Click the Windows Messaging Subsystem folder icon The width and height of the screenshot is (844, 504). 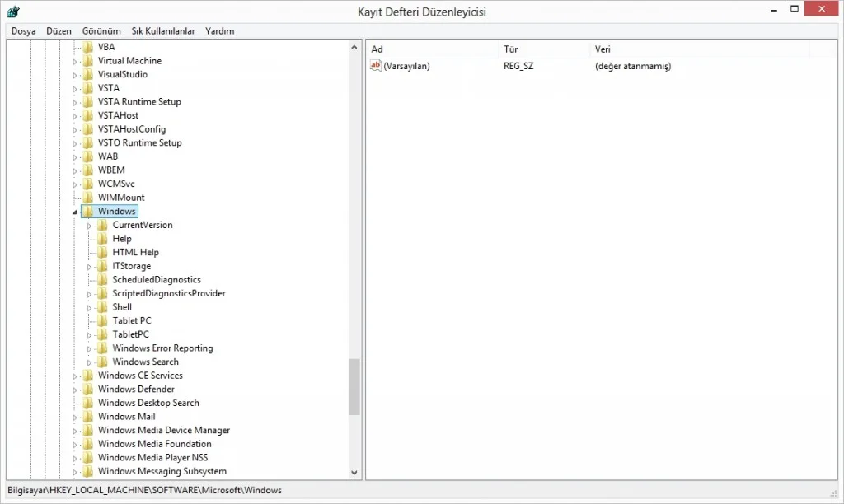click(87, 471)
